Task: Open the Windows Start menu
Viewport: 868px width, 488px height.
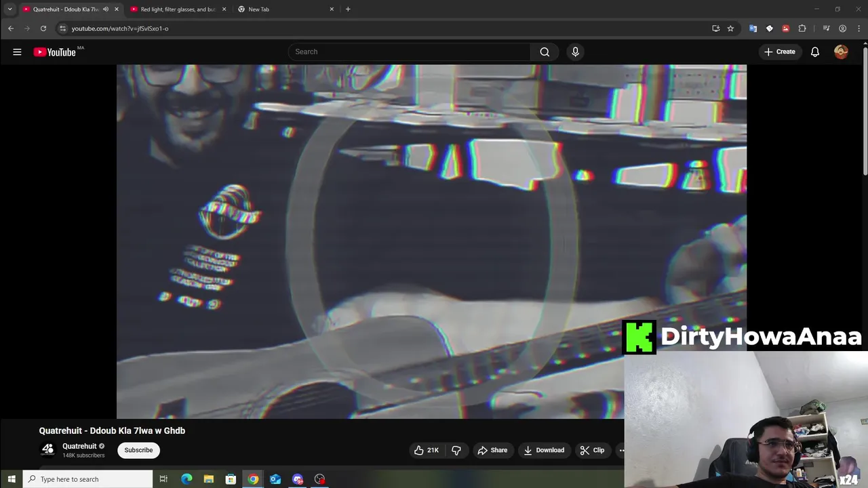Action: (11, 479)
